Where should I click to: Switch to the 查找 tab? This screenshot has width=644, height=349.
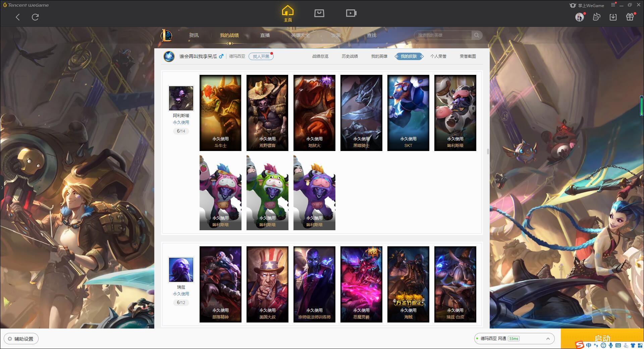371,35
